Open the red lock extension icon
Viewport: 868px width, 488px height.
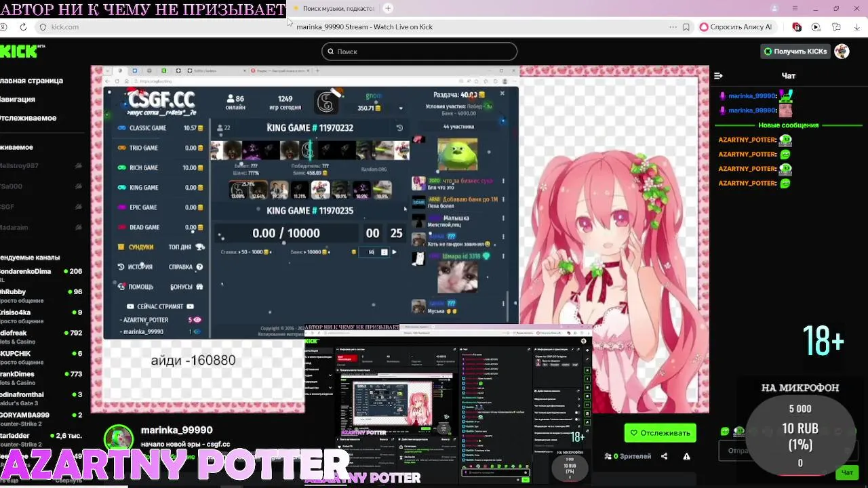797,27
